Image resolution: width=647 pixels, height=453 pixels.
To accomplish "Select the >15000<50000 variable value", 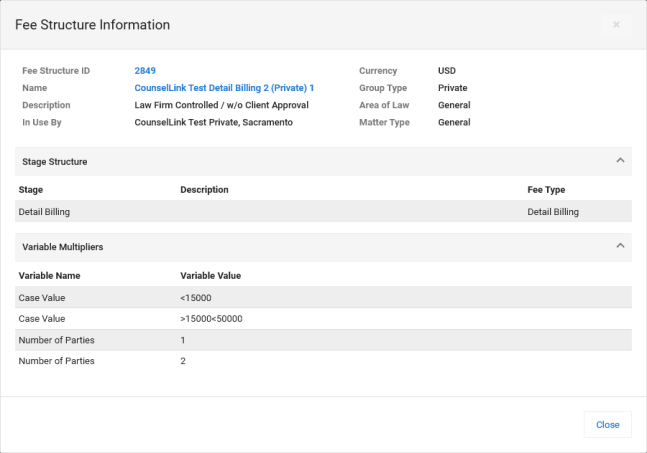I will (x=211, y=319).
